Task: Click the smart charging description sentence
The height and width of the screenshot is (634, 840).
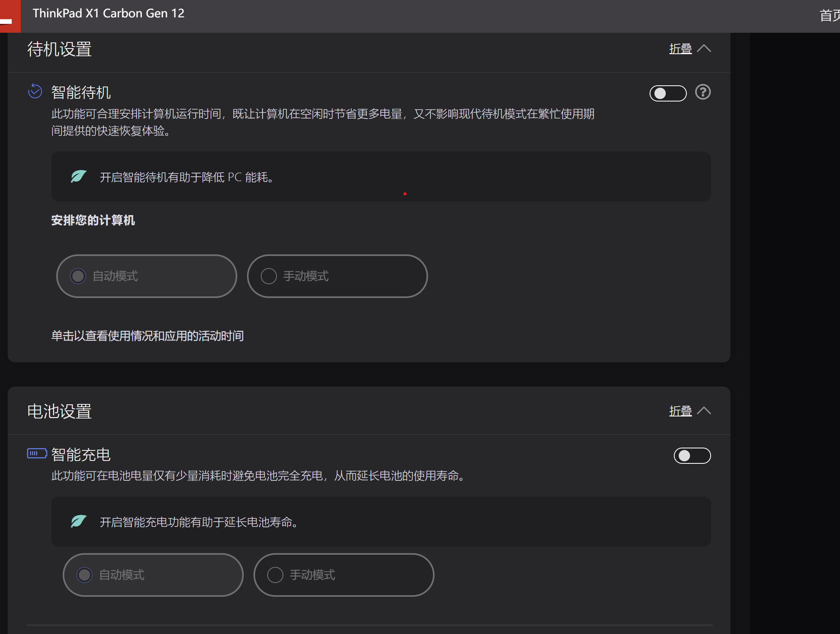Action: pyautogui.click(x=260, y=476)
